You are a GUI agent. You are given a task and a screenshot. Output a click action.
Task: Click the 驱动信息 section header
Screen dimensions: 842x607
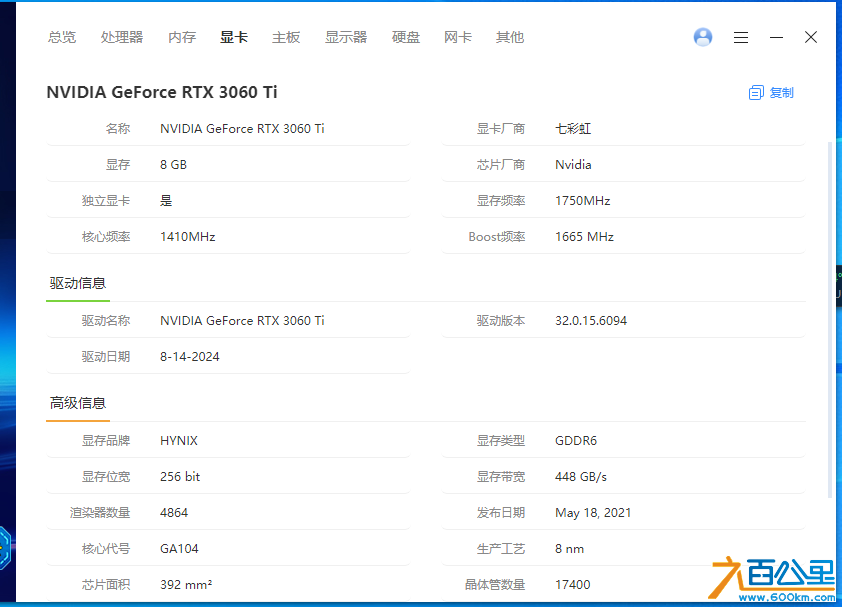(78, 283)
